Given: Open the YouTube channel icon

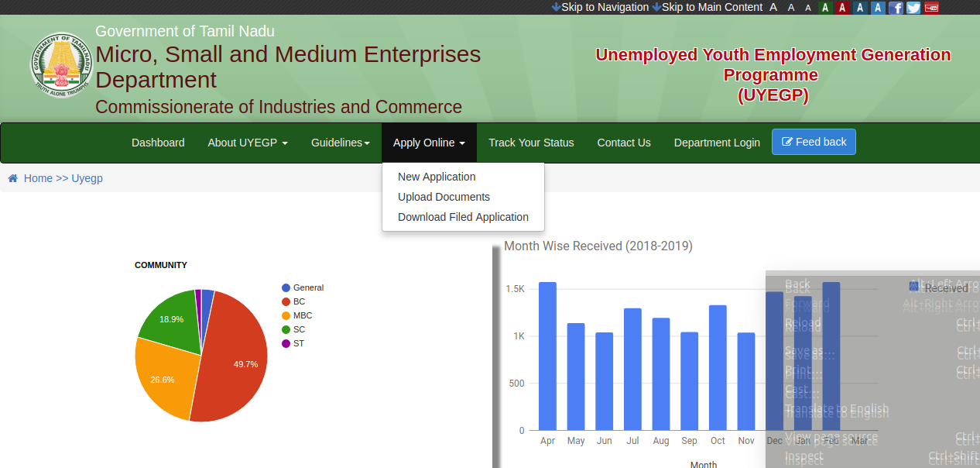Looking at the screenshot, I should tap(931, 7).
